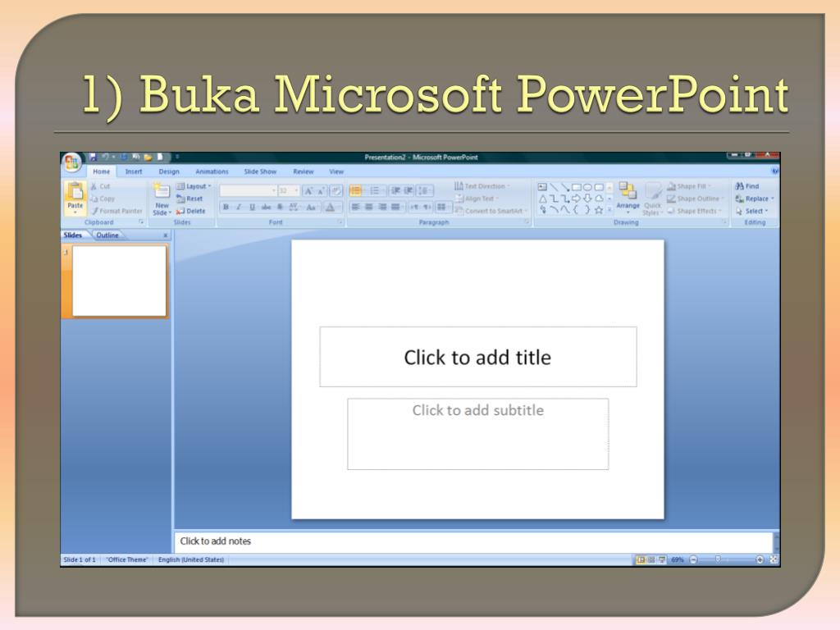The height and width of the screenshot is (630, 840).
Task: Open Quick Styles gallery
Action: point(652,199)
